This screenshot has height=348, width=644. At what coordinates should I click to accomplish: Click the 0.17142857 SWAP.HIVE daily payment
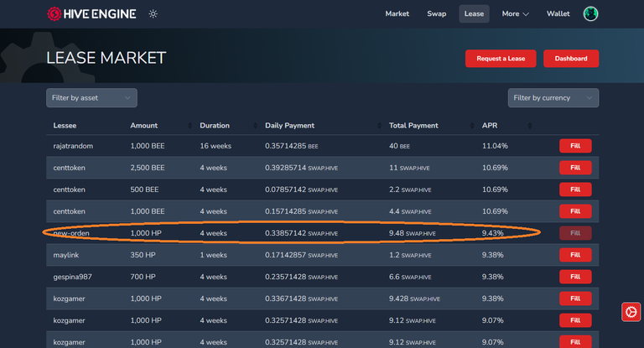[x=302, y=255]
